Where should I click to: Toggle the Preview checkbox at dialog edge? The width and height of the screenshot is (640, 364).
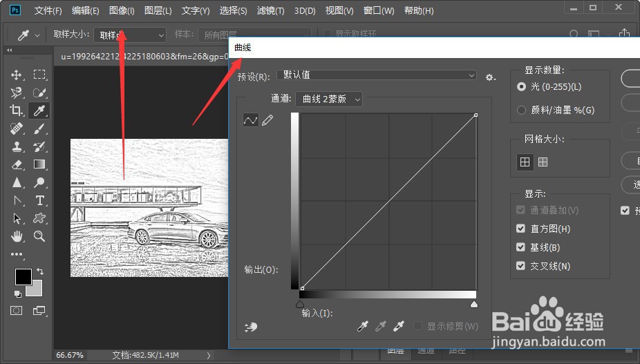pyautogui.click(x=625, y=211)
